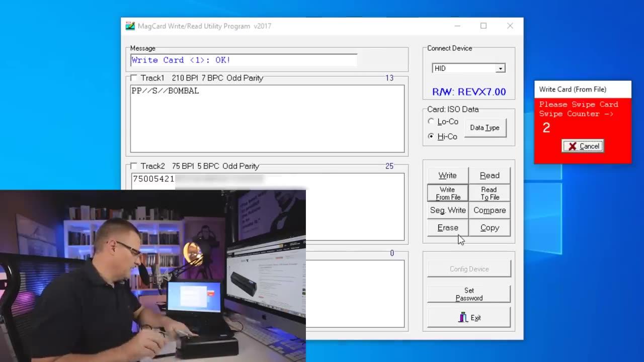Image resolution: width=644 pixels, height=362 pixels.
Task: Start a Seg. Write operation
Action: [x=447, y=210]
